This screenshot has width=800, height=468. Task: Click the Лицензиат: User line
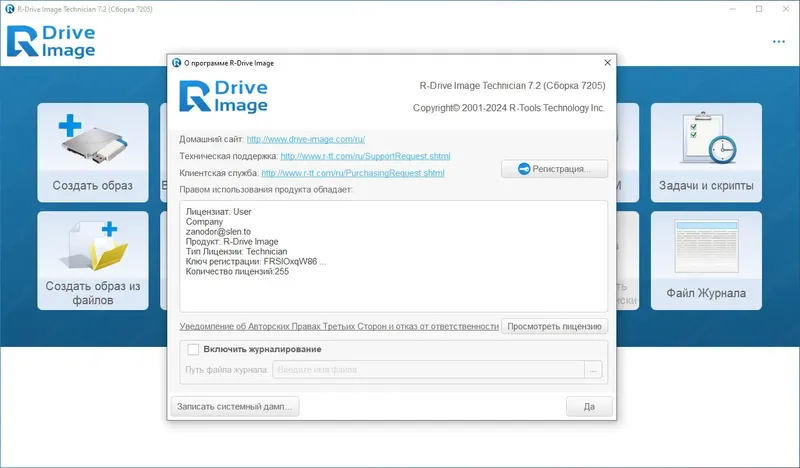pos(218,212)
